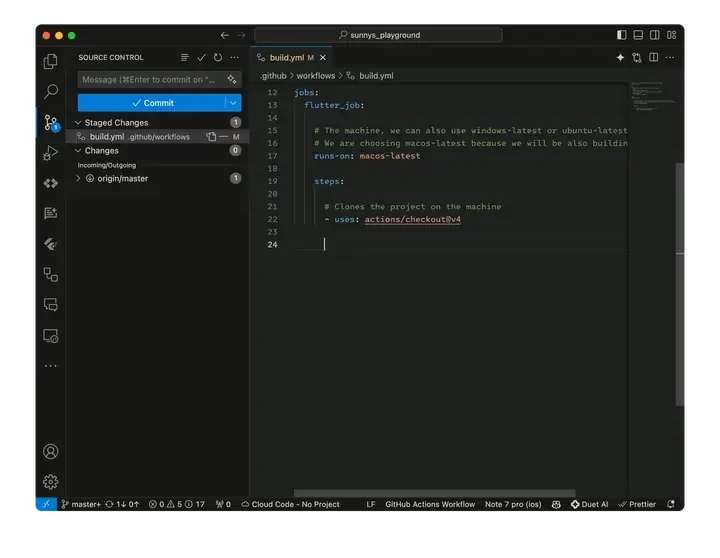The width and height of the screenshot is (720, 558).
Task: Click the code minimap
Action: point(652,96)
